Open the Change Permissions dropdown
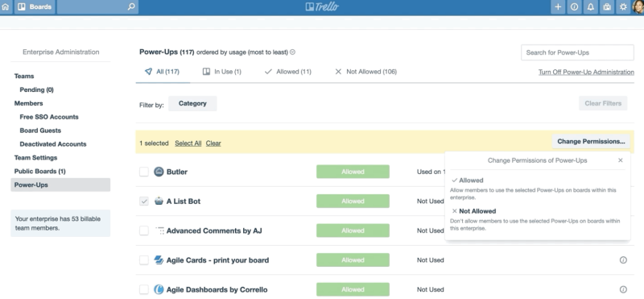The height and width of the screenshot is (299, 644). click(x=591, y=142)
